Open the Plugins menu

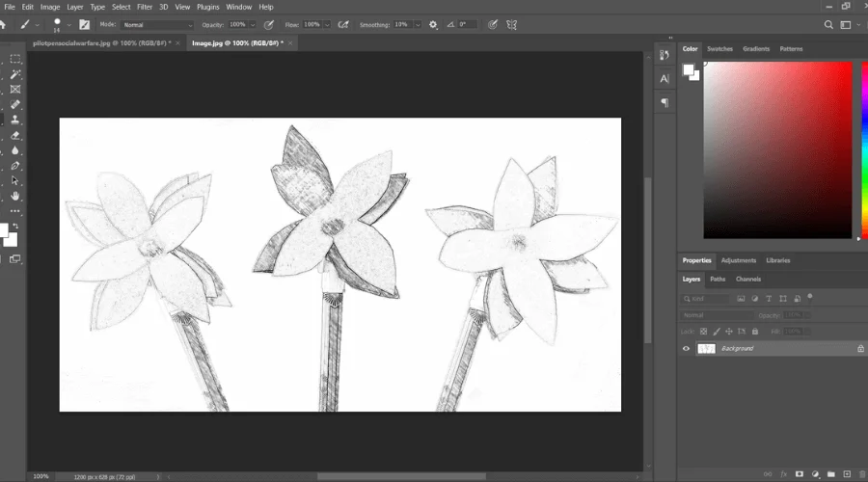[208, 7]
